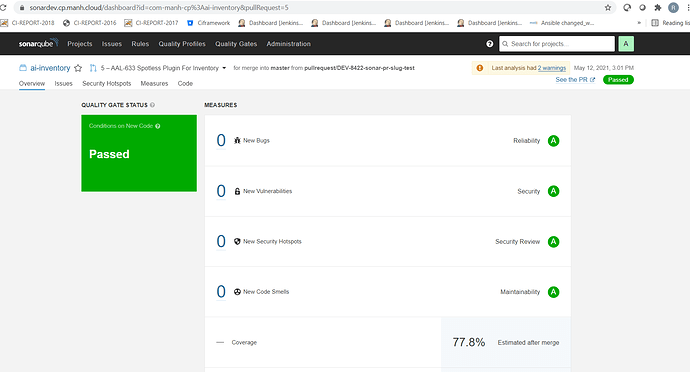Screen dimensions: 690x372
Task: Click the quality gate status help icon
Action: [x=152, y=105]
